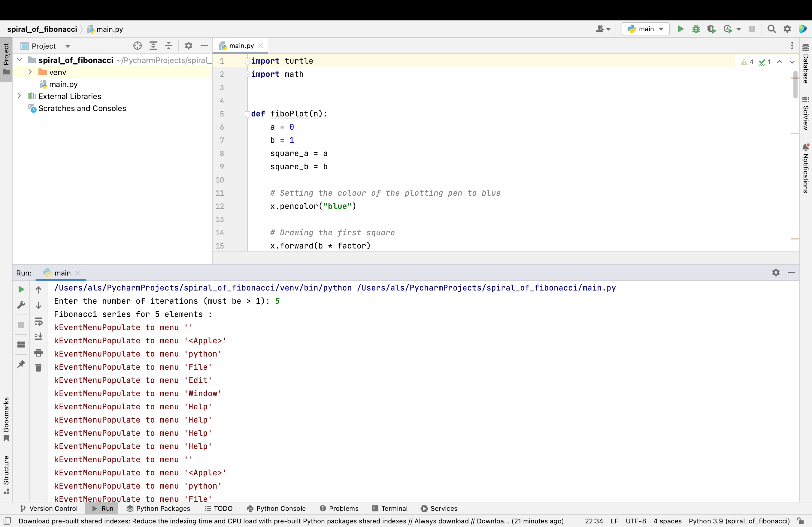This screenshot has height=527, width=812.
Task: Go to next highlighted error arrow
Action: pos(792,62)
